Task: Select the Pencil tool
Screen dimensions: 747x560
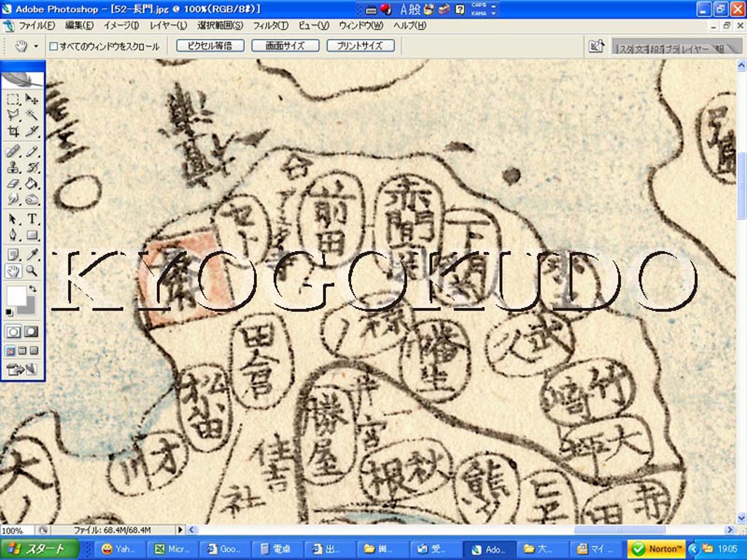Action: point(31,152)
